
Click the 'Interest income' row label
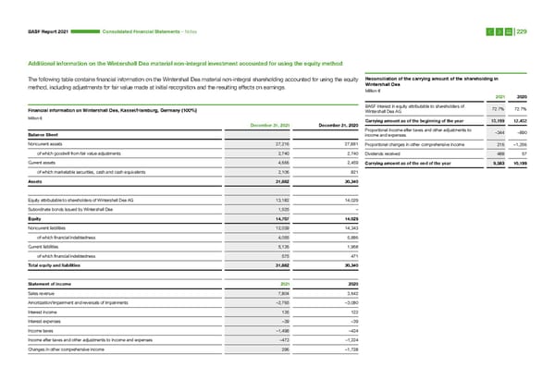(43, 312)
